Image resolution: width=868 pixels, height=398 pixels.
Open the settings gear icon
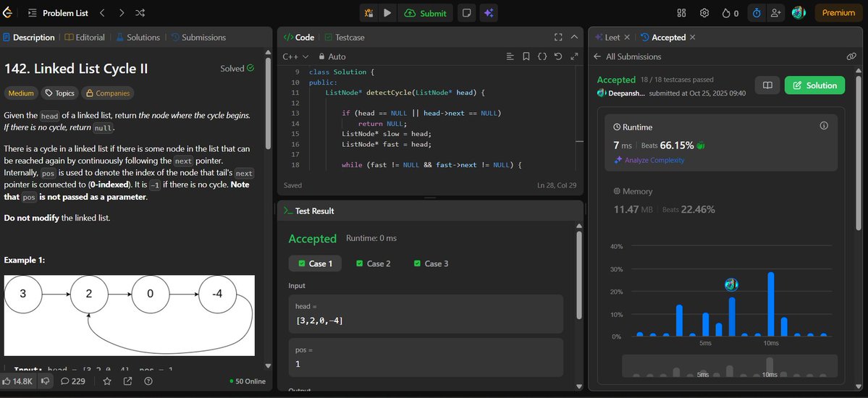pyautogui.click(x=704, y=13)
